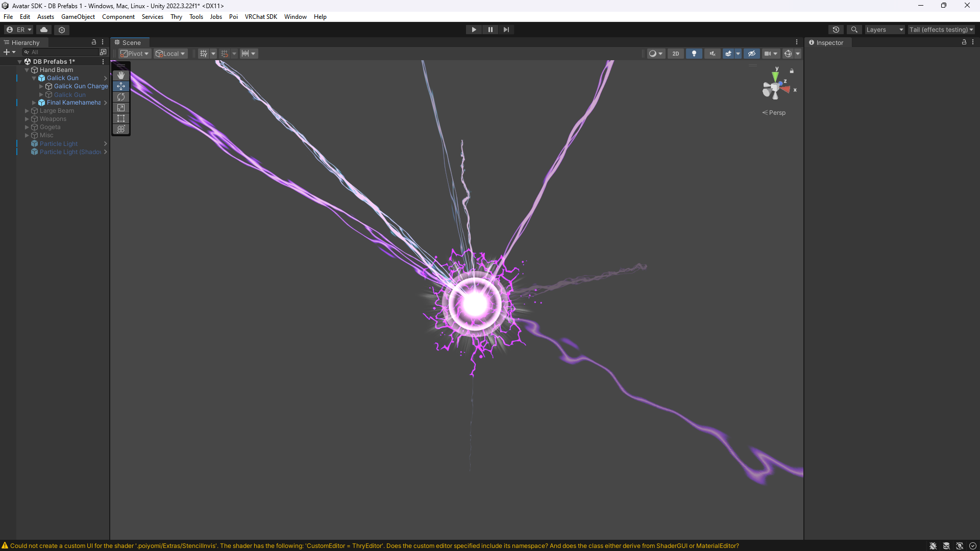This screenshot has height=551, width=980.
Task: Select the Scale tool
Action: 121,108
